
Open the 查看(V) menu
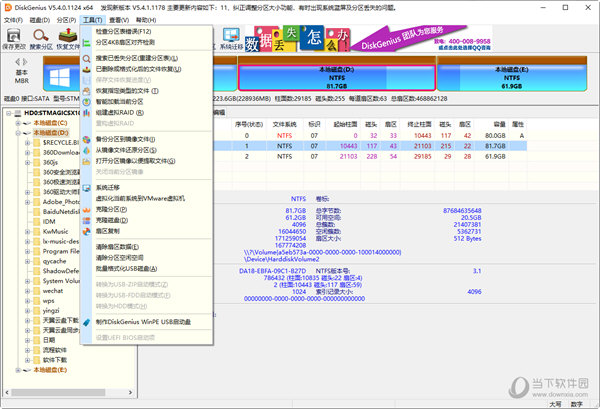119,20
